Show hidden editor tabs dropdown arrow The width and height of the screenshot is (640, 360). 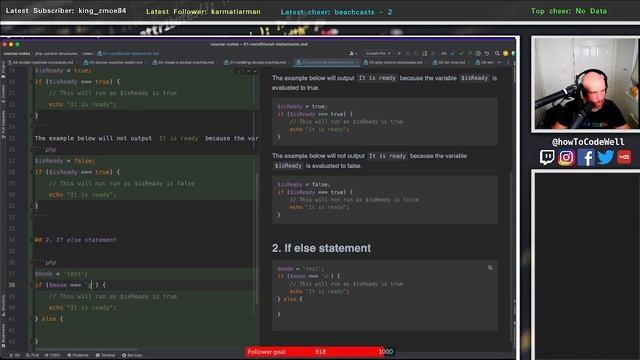[x=499, y=62]
